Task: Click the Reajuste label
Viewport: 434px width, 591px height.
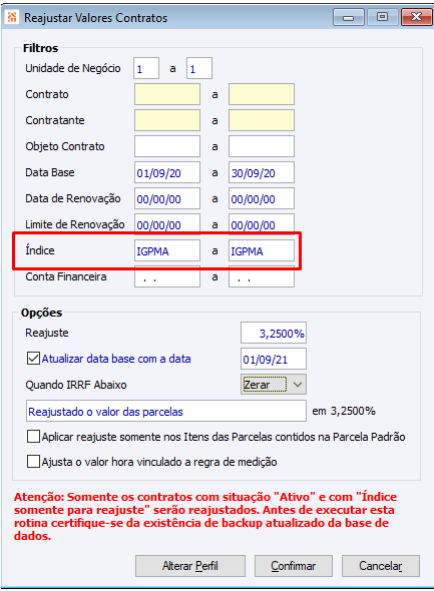Action: tap(47, 333)
